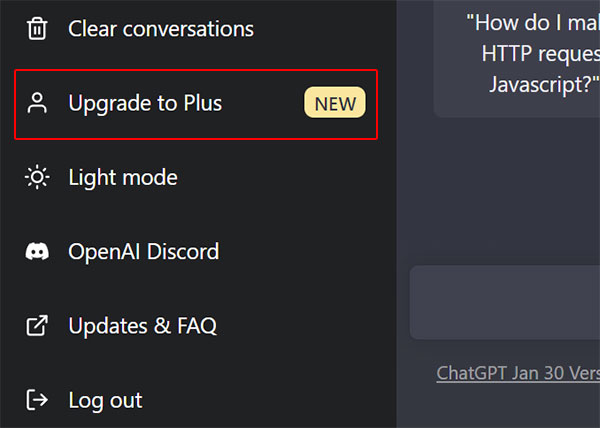Open the ChatGPT Jan 30 Version link
Image resolution: width=600 pixels, height=428 pixels.
coord(518,373)
